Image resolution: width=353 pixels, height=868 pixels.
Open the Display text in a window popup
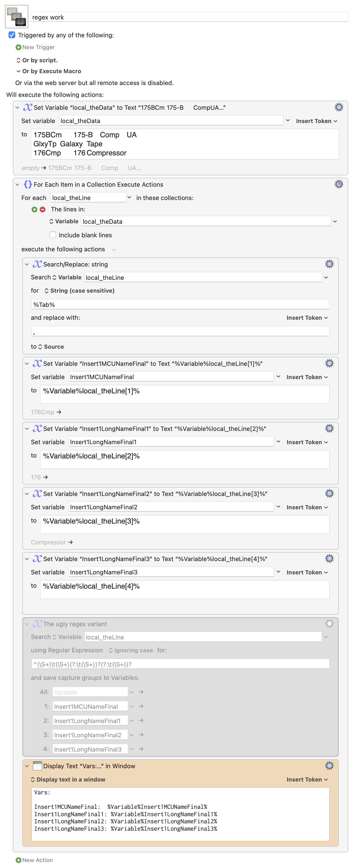click(68, 779)
